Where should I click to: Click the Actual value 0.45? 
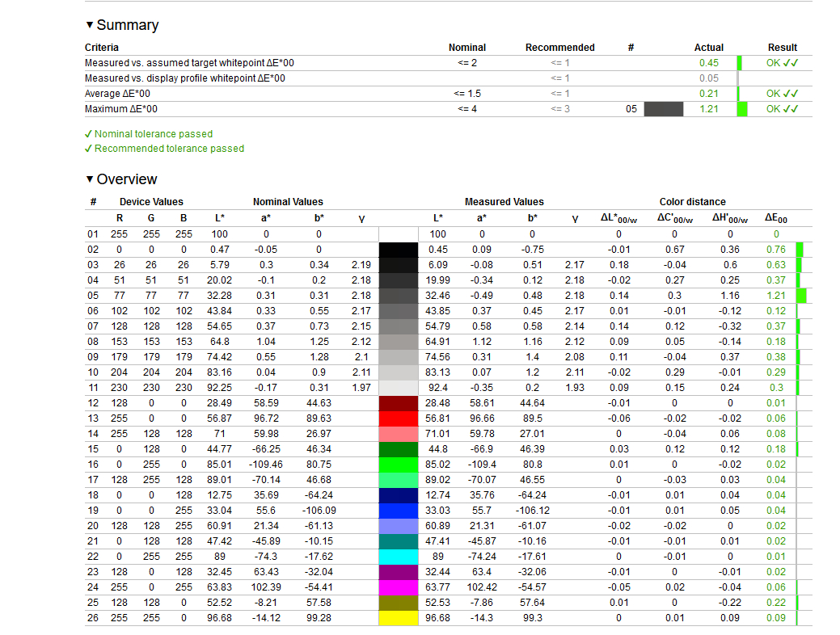(x=709, y=63)
